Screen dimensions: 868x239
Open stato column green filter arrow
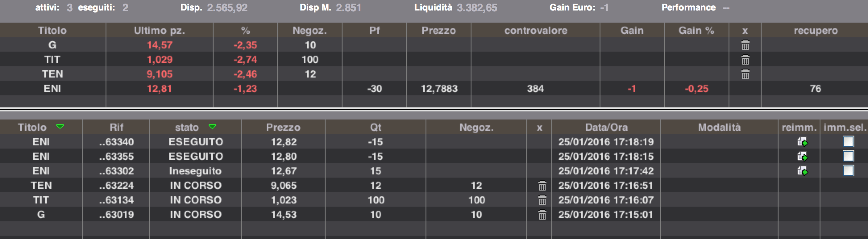pos(212,127)
